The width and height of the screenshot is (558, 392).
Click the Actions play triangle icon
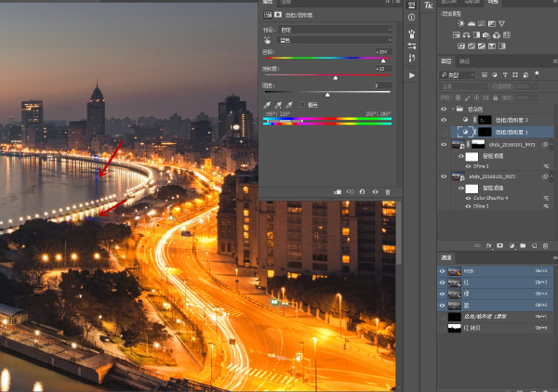tap(412, 75)
